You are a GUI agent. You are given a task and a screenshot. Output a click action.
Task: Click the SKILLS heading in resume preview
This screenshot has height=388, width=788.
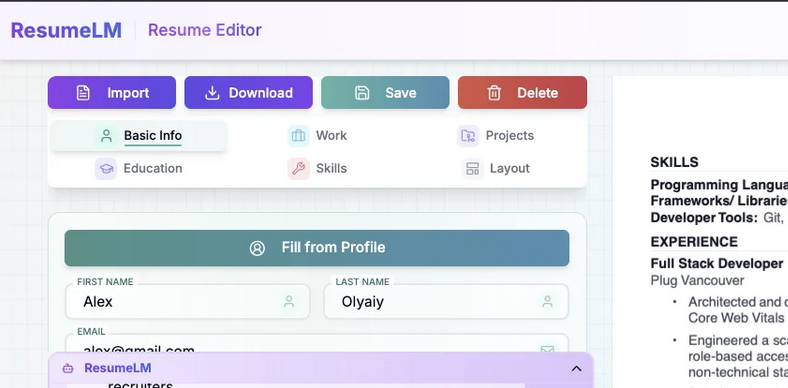[x=674, y=162]
